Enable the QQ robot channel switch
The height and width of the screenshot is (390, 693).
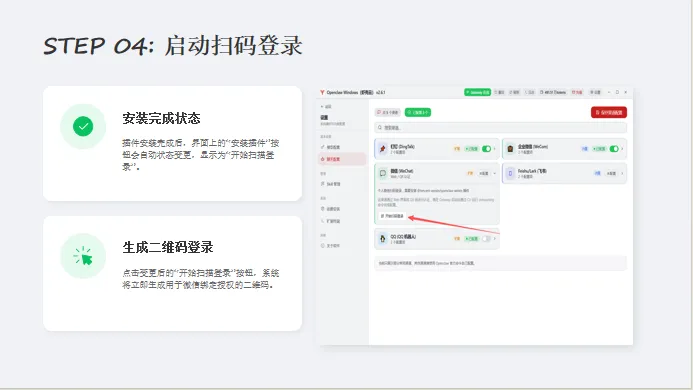[x=486, y=239]
